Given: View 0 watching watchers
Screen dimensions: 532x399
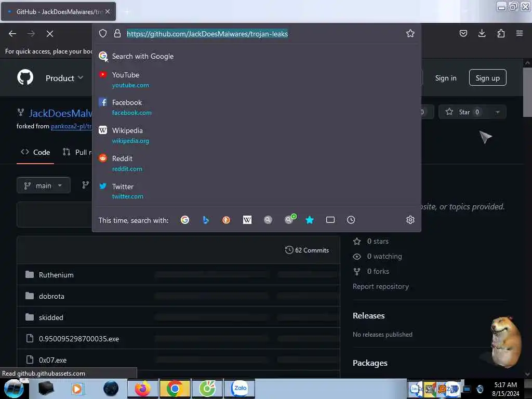Looking at the screenshot, I should [377, 257].
